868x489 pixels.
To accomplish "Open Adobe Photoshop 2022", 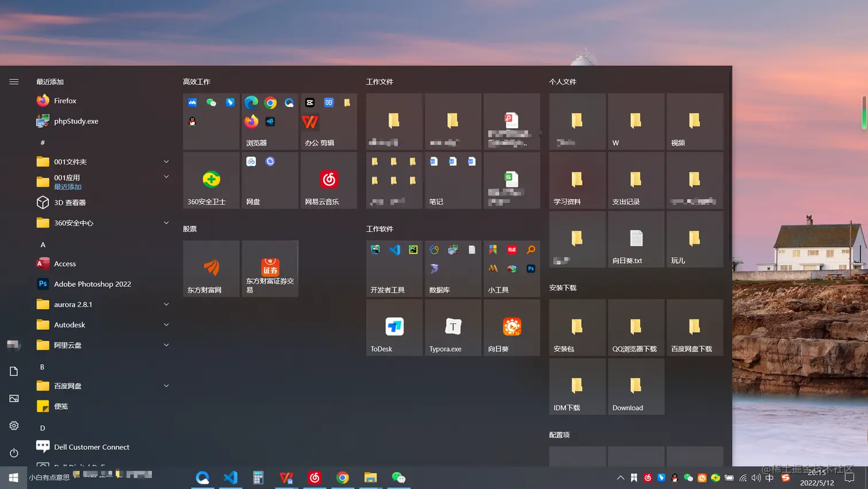I will click(x=103, y=284).
